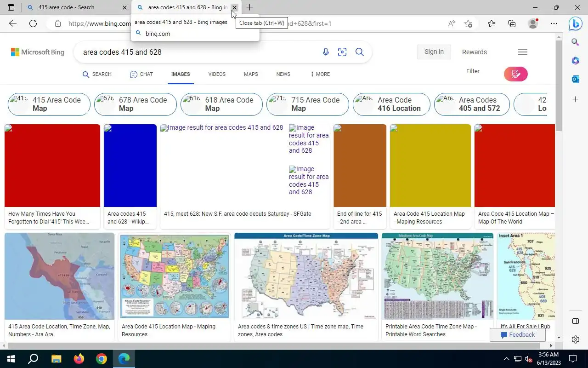Viewport: 588px width, 368px height.
Task: Open the tab actions menu icon
Action: 11,7
